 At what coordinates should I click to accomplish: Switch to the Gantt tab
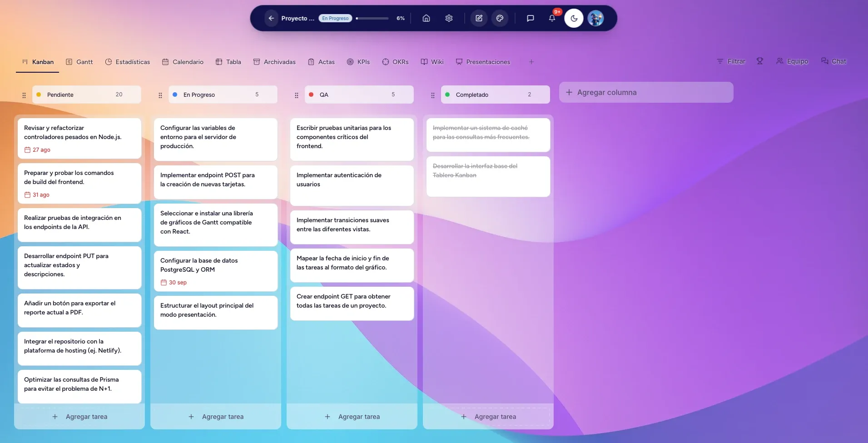pos(79,62)
